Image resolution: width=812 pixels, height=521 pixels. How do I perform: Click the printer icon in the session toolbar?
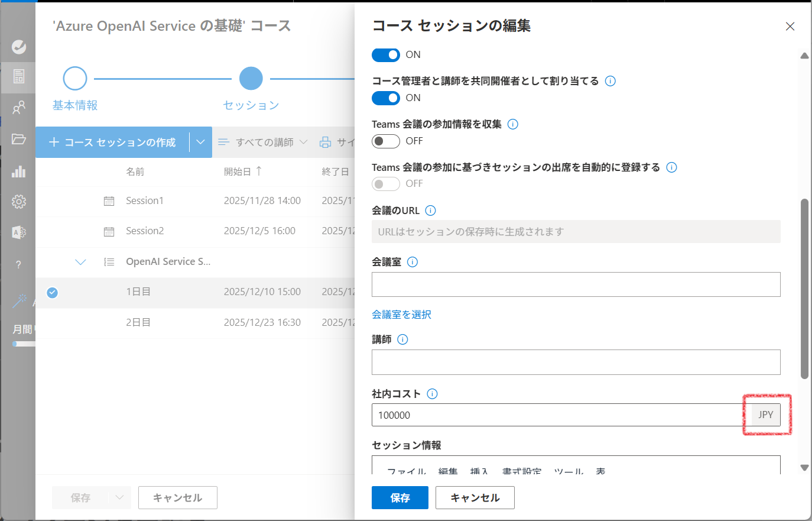325,142
